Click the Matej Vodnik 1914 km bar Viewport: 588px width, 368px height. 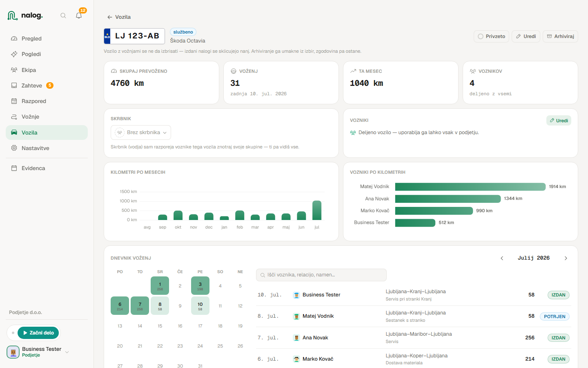[470, 187]
